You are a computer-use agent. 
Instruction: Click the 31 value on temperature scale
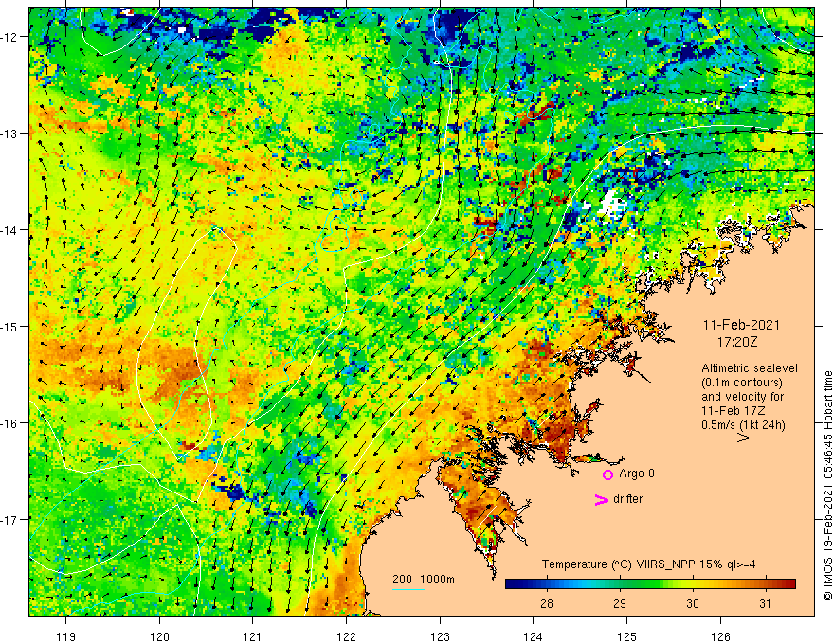[x=765, y=603]
